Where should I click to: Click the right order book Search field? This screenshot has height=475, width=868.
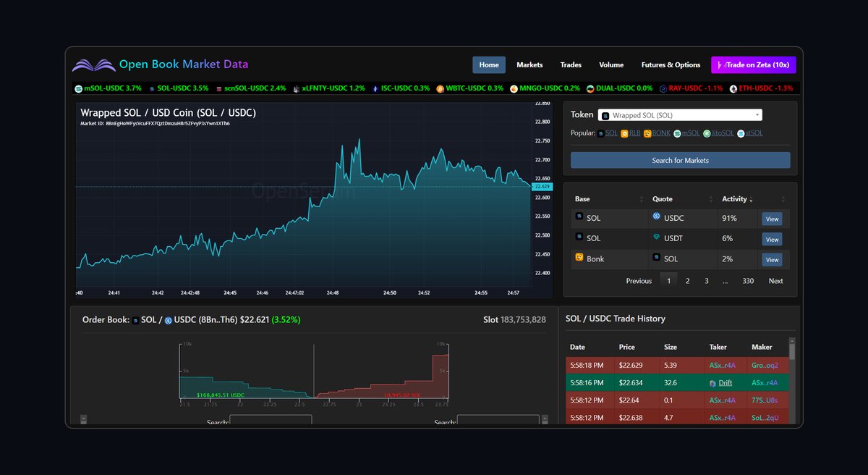pos(498,419)
